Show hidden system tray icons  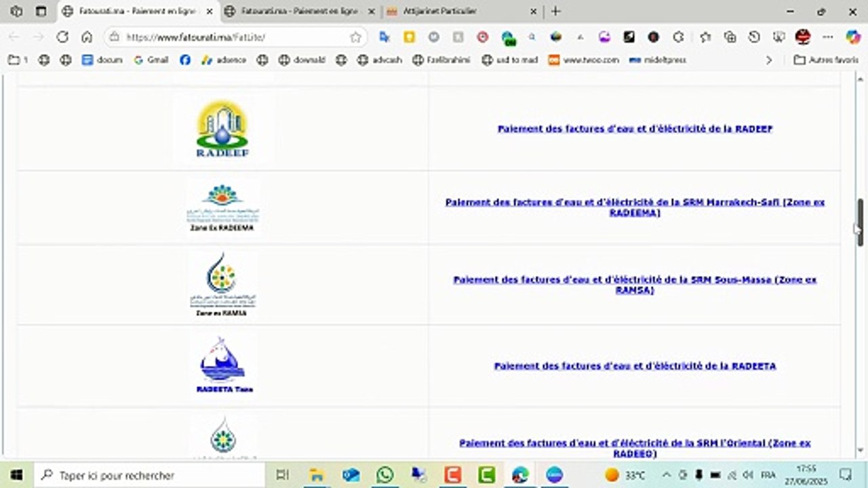667,475
